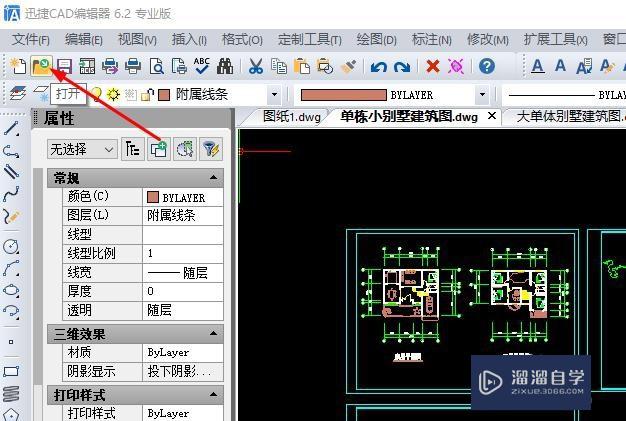Click the 线型比例 value field
626x421 pixels.
click(183, 253)
